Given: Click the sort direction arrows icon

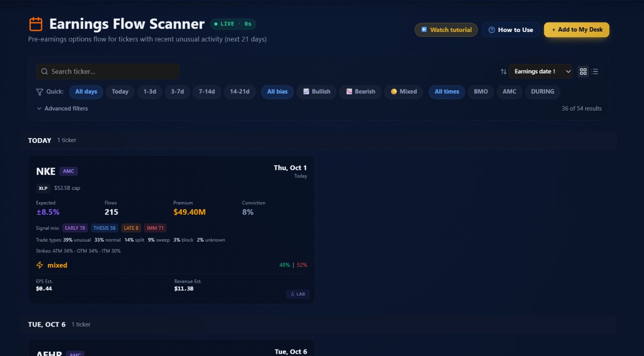Looking at the screenshot, I should click(x=503, y=71).
